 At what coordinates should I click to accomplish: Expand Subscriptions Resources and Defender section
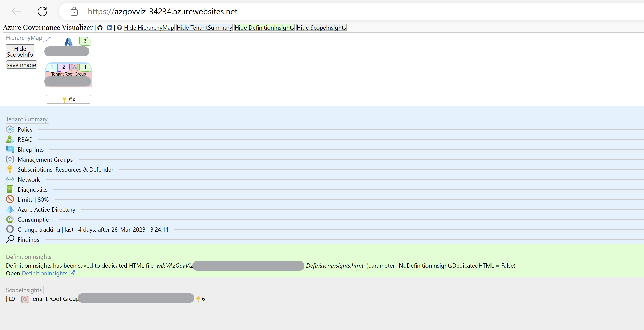pyautogui.click(x=65, y=169)
